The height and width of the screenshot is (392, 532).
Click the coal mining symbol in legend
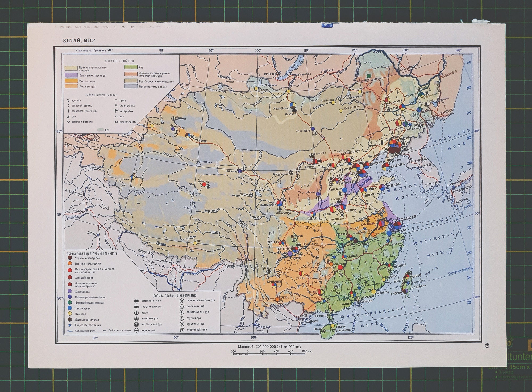pyautogui.click(x=136, y=301)
